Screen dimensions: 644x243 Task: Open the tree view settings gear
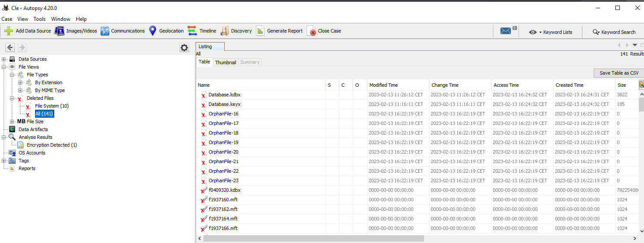tap(184, 48)
